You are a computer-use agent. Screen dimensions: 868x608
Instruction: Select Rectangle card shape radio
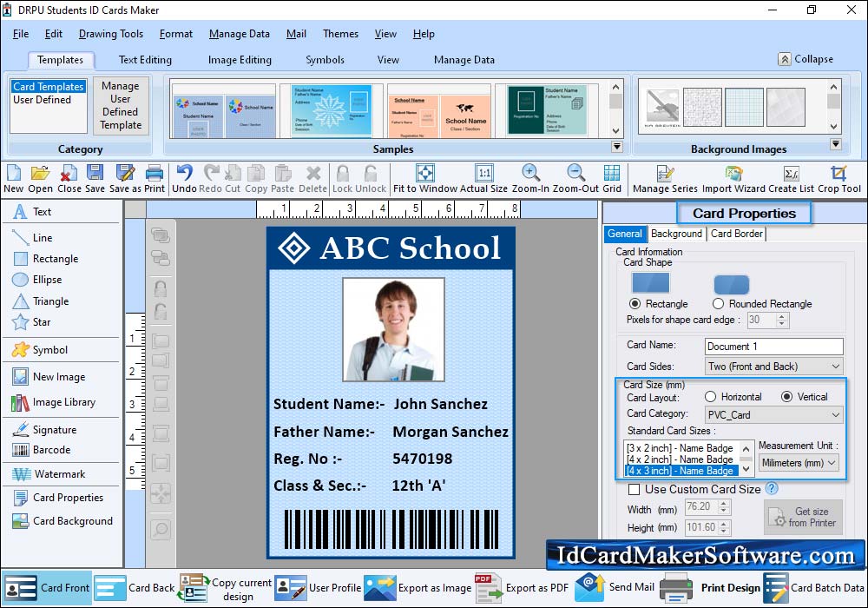coord(635,304)
